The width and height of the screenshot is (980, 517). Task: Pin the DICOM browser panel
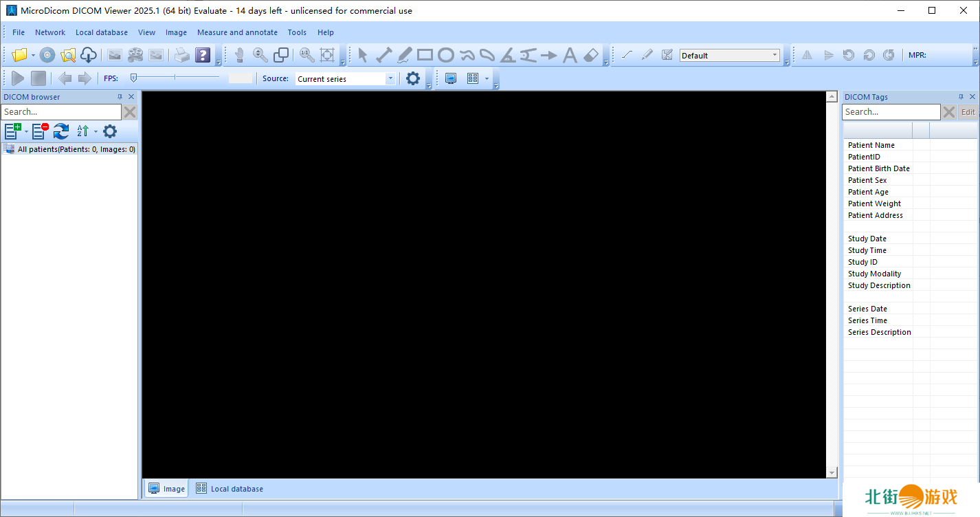[120, 97]
